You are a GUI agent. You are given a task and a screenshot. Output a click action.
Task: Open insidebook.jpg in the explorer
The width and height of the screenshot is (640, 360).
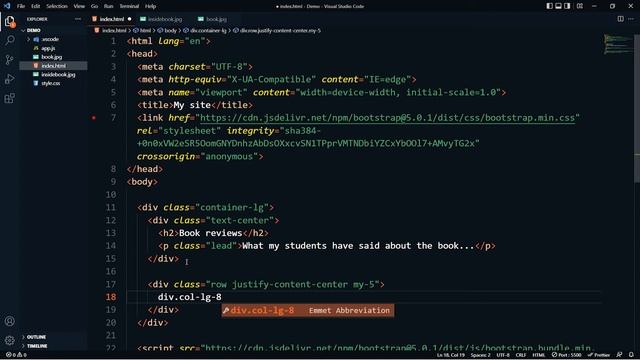[x=58, y=74]
